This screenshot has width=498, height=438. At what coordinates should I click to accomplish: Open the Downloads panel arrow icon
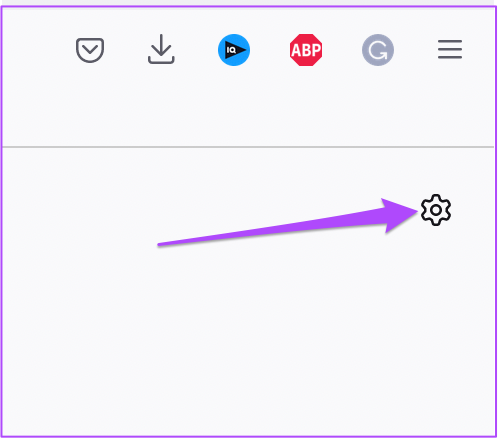point(161,49)
